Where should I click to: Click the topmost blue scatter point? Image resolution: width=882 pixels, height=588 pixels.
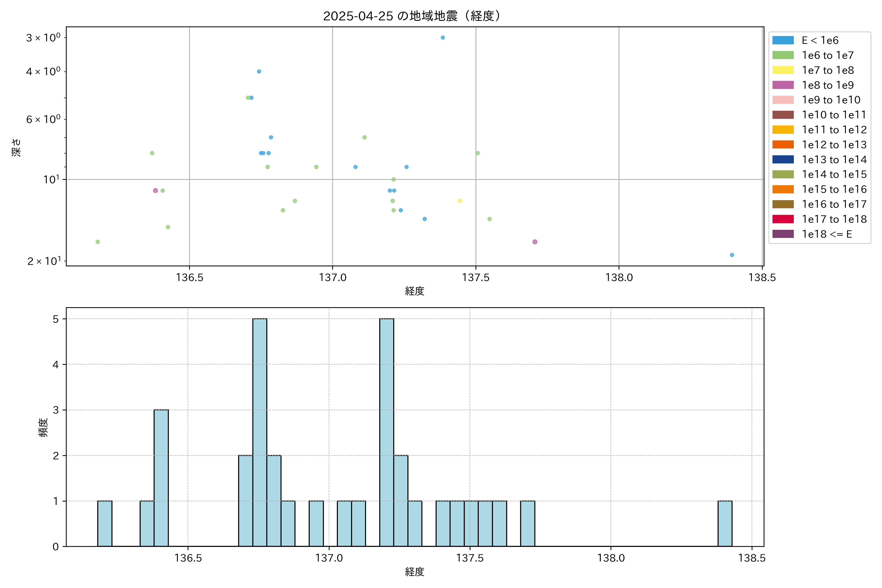pyautogui.click(x=442, y=37)
